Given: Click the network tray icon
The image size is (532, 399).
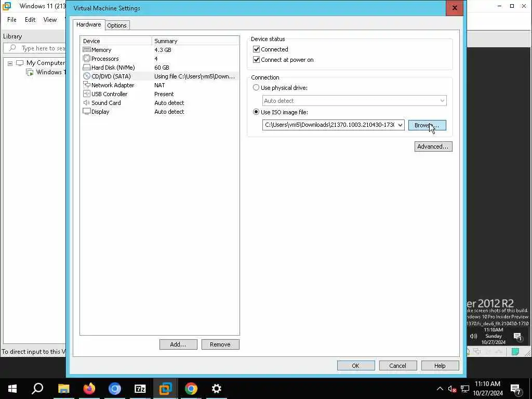Looking at the screenshot, I should coord(465,389).
